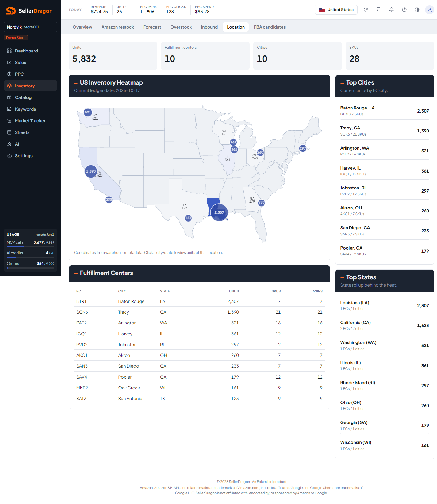The image size is (437, 504).
Task: Open the Sheets table icon
Action: [x=10, y=132]
